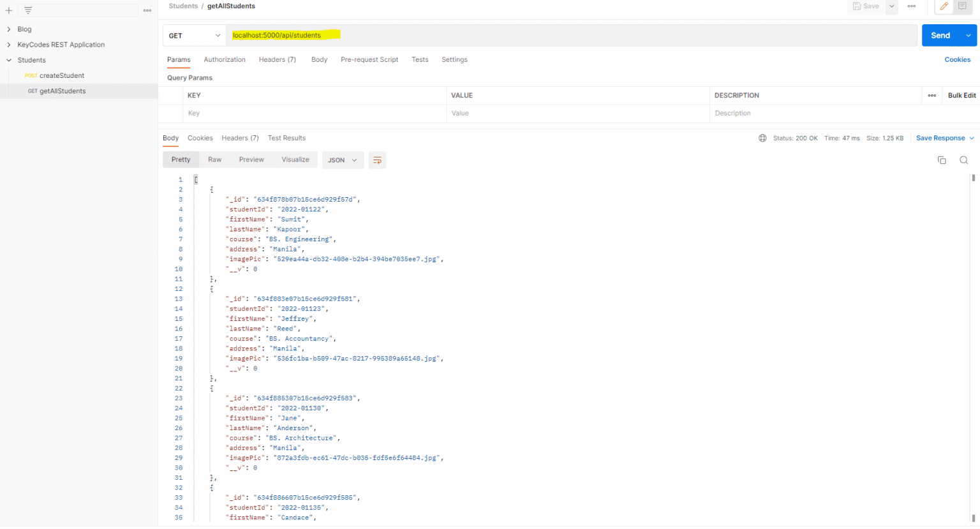This screenshot has height=529, width=980.
Task: Click the globe network icon beside status
Action: pos(762,138)
